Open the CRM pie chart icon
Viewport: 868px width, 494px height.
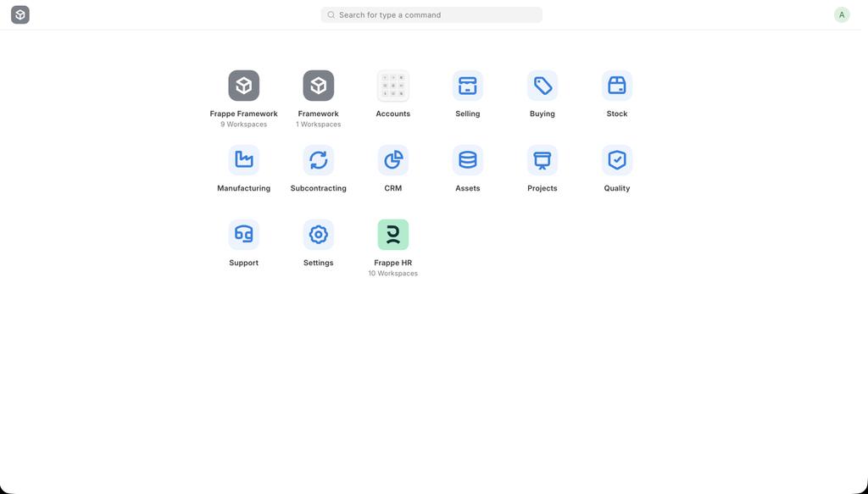(393, 160)
